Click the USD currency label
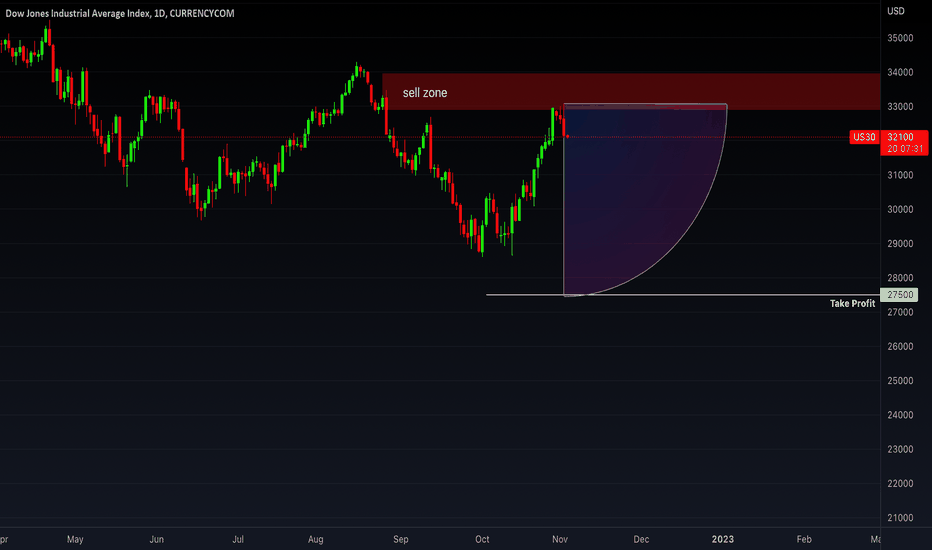This screenshot has width=932, height=550. (x=896, y=11)
